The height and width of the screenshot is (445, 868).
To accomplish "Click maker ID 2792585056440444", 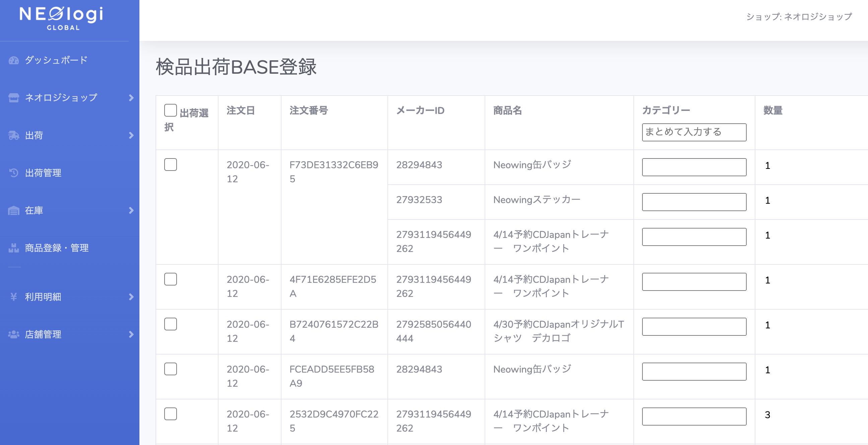I will point(433,331).
